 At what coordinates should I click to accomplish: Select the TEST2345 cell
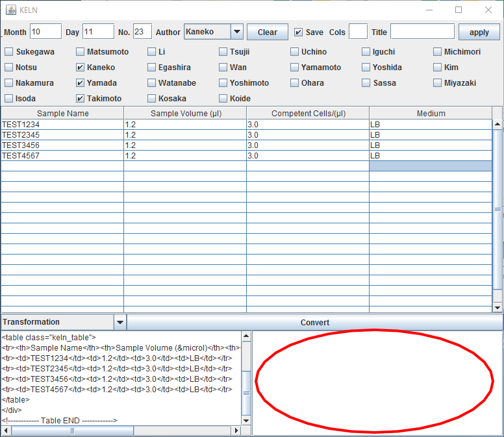click(63, 135)
